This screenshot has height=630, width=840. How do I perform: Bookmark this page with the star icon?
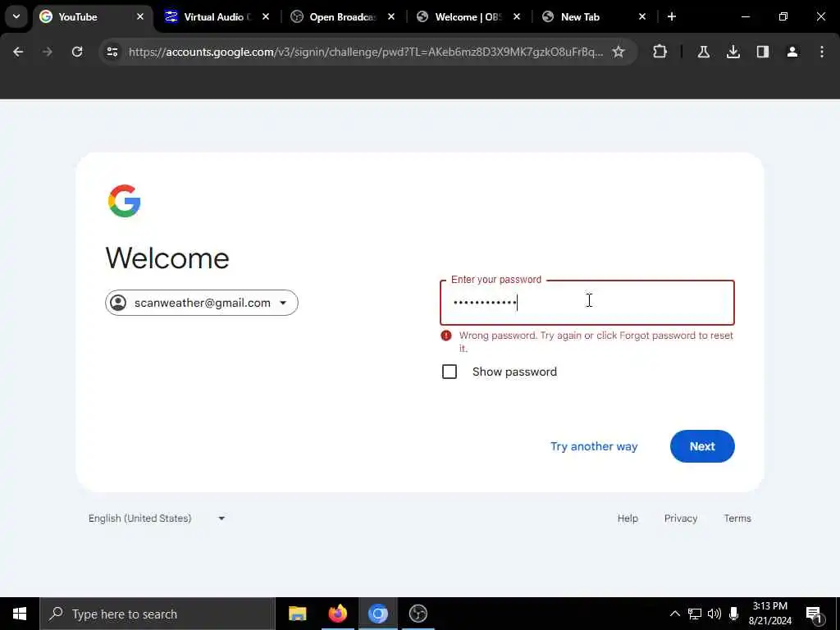(619, 52)
